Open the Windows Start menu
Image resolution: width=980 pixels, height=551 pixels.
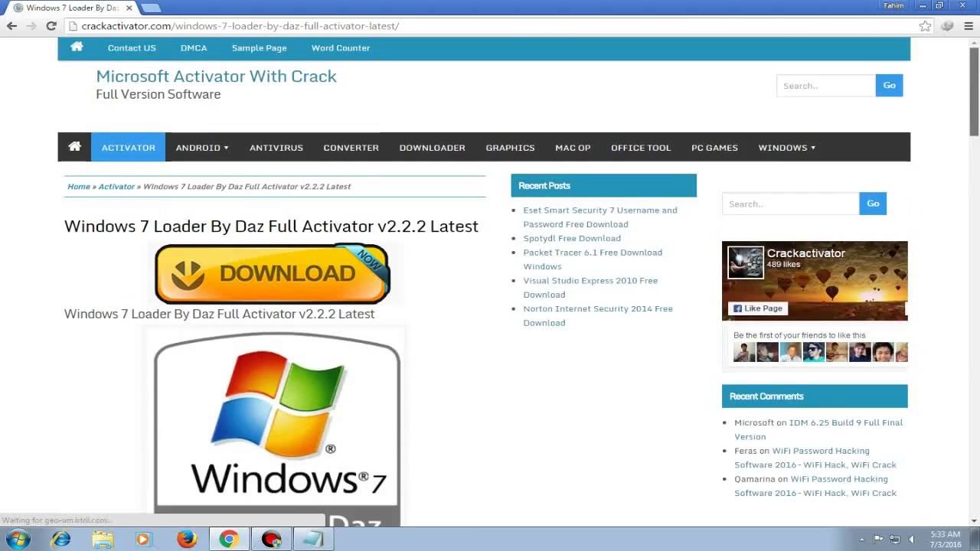pos(17,539)
